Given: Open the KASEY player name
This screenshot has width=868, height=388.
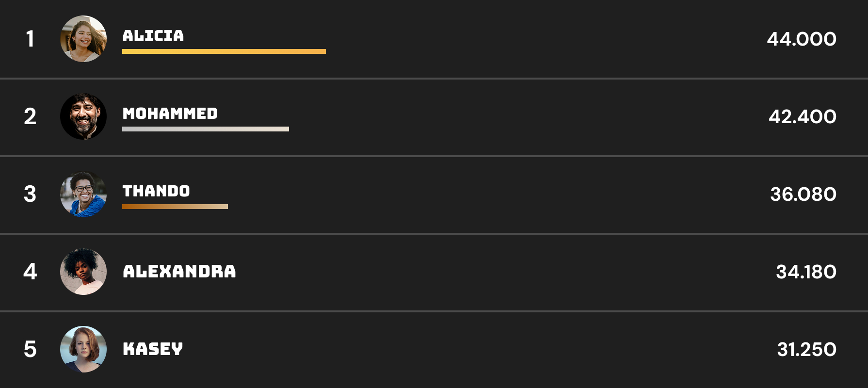Looking at the screenshot, I should pyautogui.click(x=153, y=349).
